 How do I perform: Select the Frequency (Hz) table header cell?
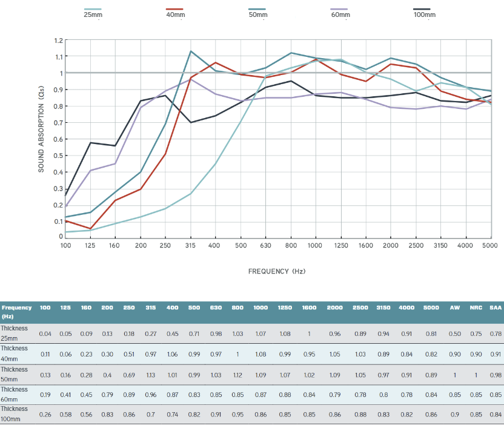coord(16,312)
